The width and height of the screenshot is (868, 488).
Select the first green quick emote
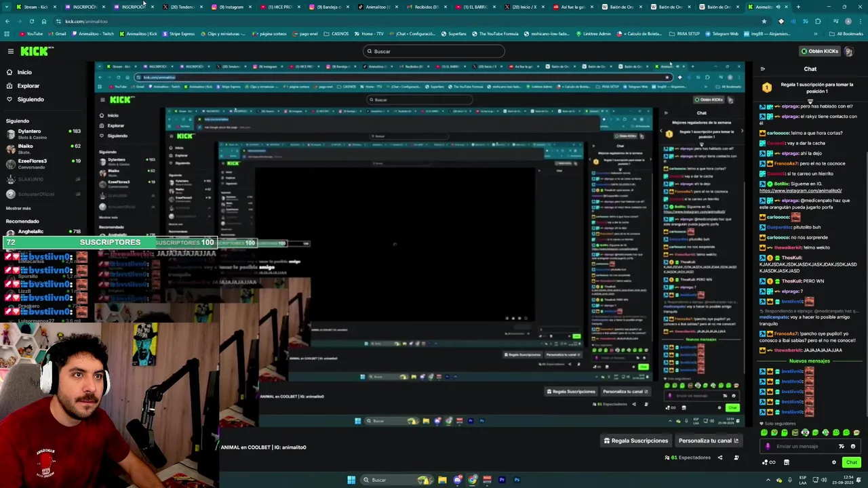(x=764, y=433)
